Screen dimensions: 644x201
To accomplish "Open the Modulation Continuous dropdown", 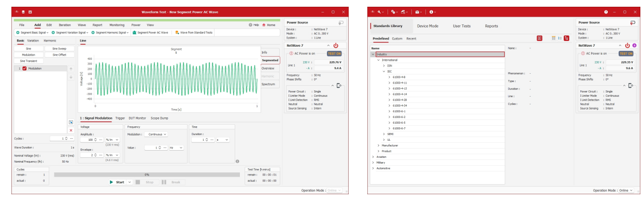I will 155,134.
